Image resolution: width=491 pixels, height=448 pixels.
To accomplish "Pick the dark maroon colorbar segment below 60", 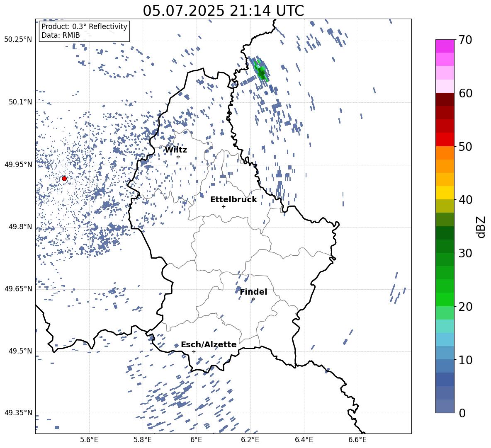I will point(445,99).
